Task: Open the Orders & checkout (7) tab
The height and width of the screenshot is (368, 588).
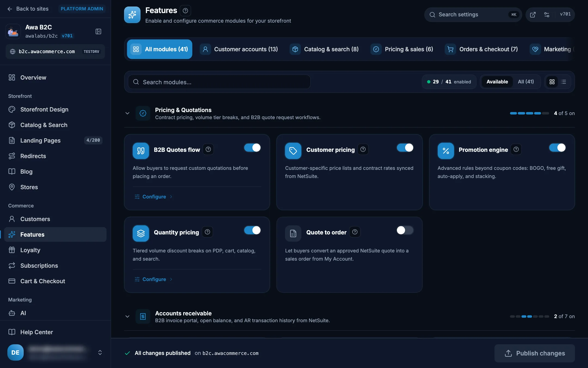Action: [x=481, y=49]
